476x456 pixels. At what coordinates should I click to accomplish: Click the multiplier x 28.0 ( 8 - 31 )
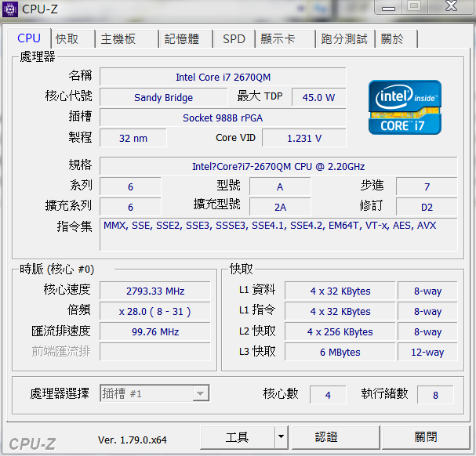[x=155, y=311]
